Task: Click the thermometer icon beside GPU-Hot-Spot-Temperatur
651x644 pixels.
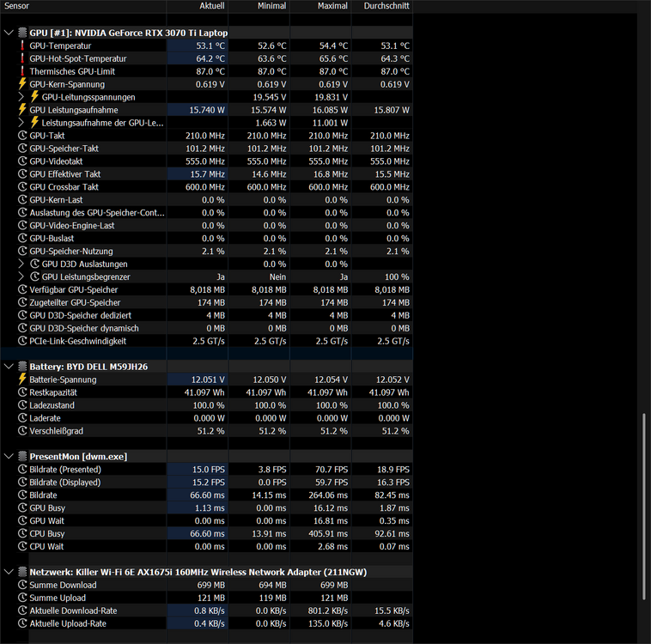Action: click(x=23, y=58)
